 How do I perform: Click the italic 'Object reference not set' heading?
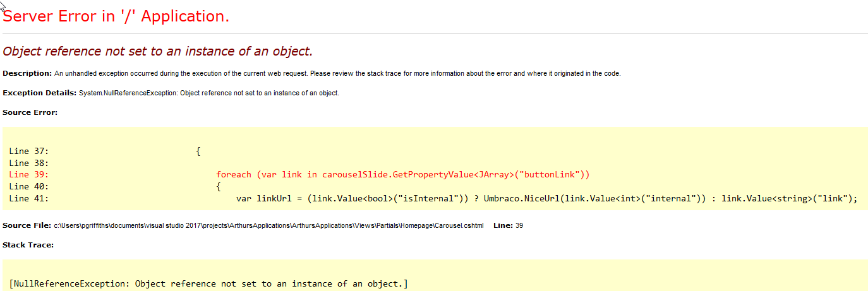(x=157, y=51)
